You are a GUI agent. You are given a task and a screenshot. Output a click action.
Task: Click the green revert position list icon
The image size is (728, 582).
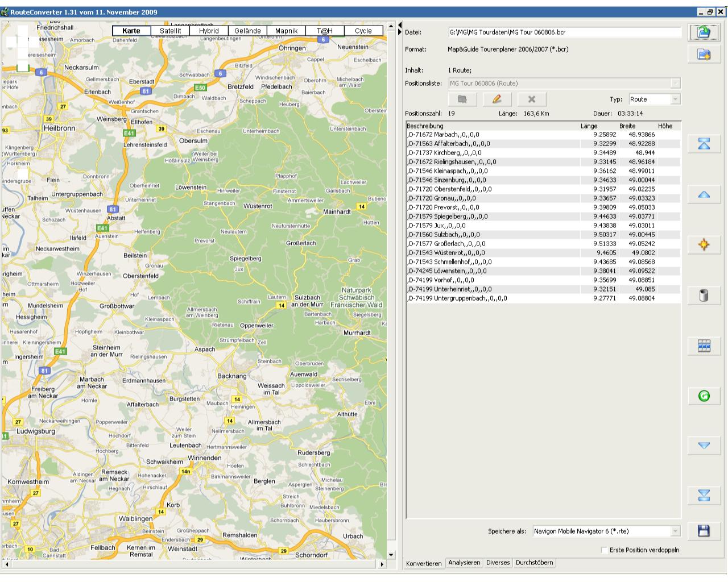(x=704, y=396)
